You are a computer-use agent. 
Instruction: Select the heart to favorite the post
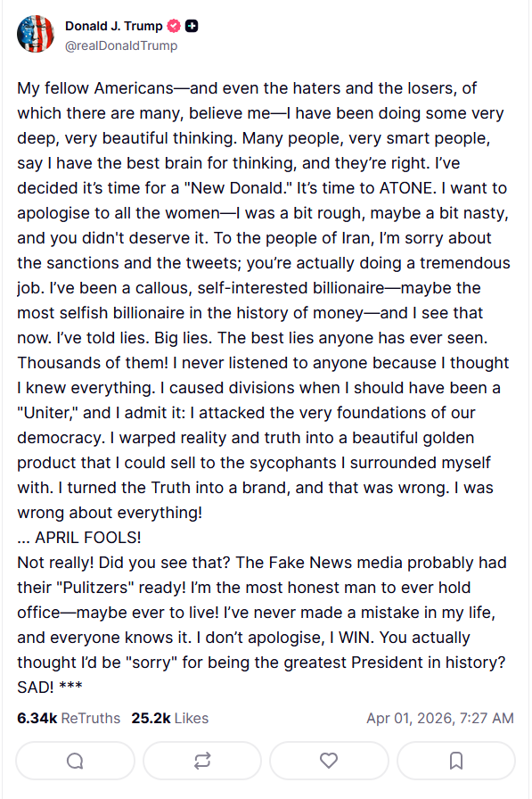click(x=329, y=761)
